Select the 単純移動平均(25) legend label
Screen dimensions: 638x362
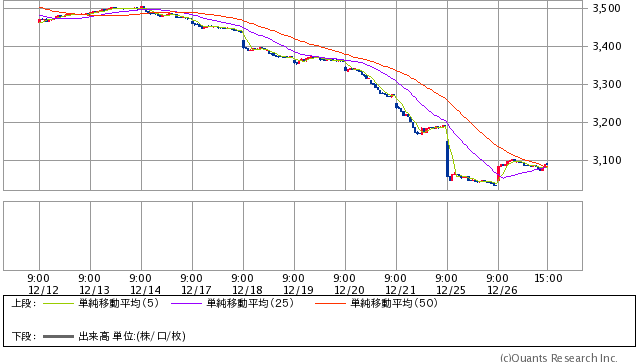point(250,303)
